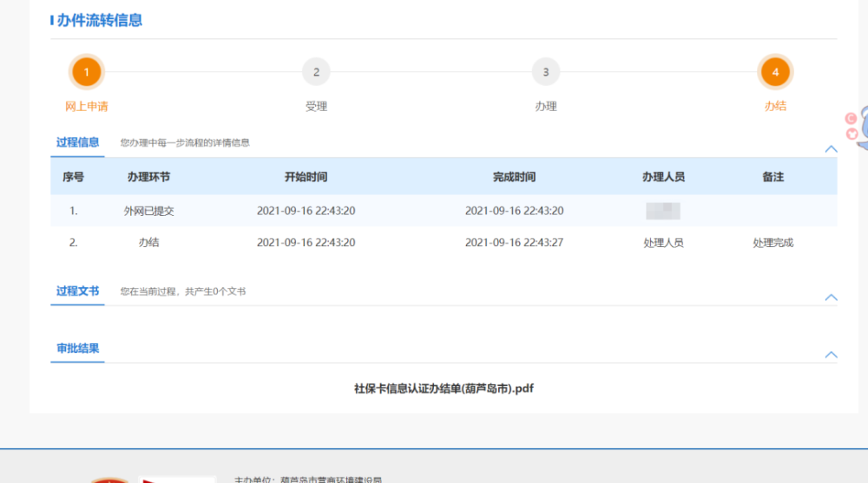
Task: Click step 4 办结 circle
Action: point(775,72)
